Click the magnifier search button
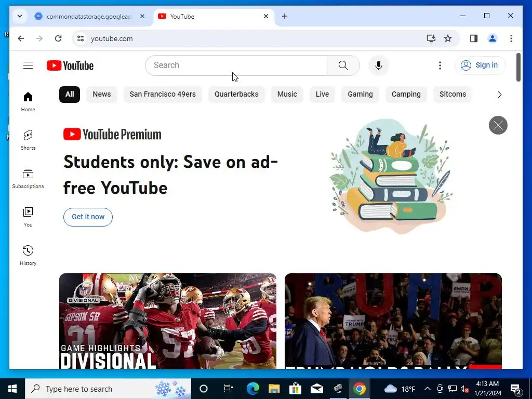The width and height of the screenshot is (532, 399). point(343,65)
